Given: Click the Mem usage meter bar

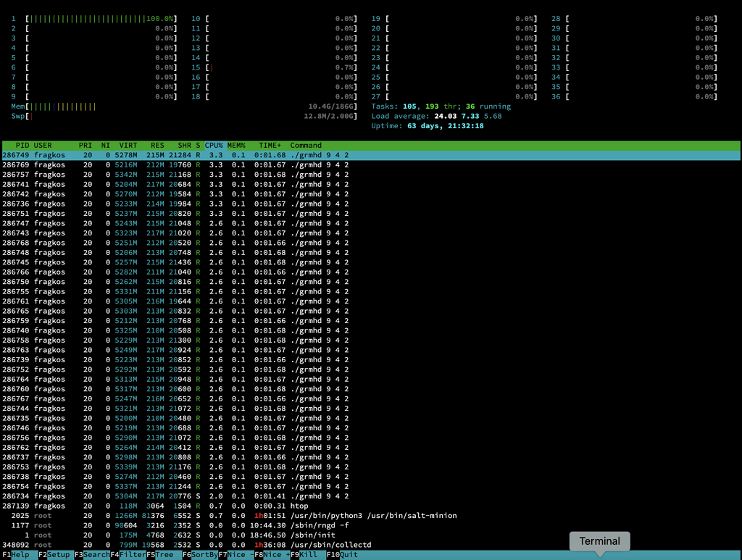Looking at the screenshot, I should pos(184,106).
